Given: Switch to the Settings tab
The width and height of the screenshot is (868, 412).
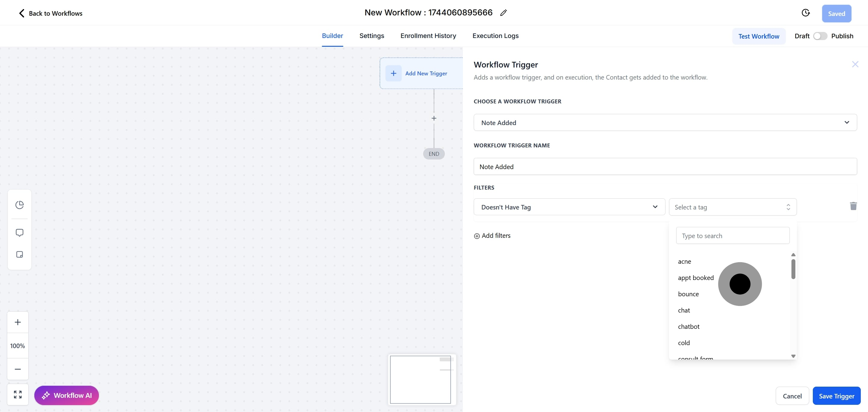Looking at the screenshot, I should pyautogui.click(x=372, y=36).
